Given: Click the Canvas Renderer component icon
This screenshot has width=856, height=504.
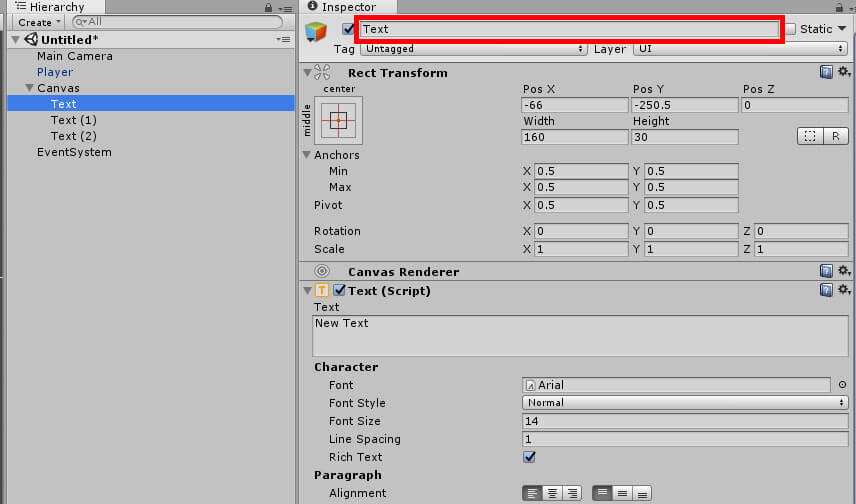Looking at the screenshot, I should (322, 271).
